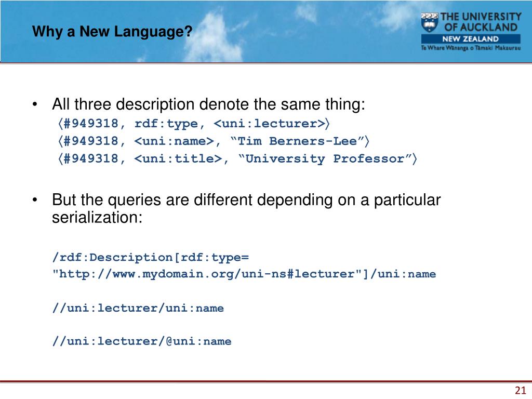Click the slide number 21
The width and height of the screenshot is (532, 399).
pos(520,391)
